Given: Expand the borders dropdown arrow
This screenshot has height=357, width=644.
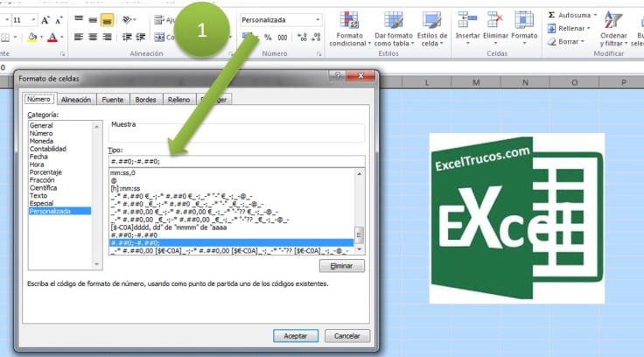Looking at the screenshot, I should pyautogui.click(x=15, y=38).
